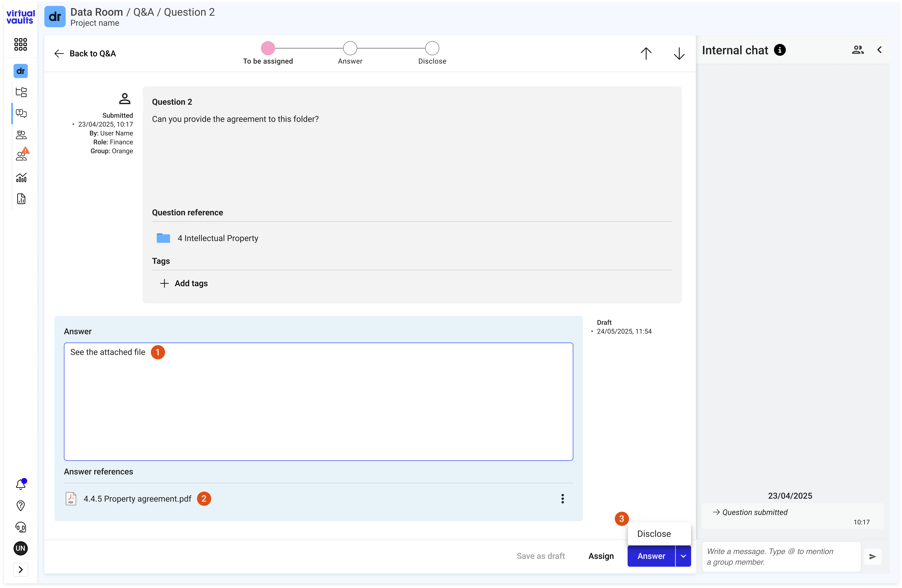
Task: Click the Virtual Vaults logo
Action: [x=20, y=17]
